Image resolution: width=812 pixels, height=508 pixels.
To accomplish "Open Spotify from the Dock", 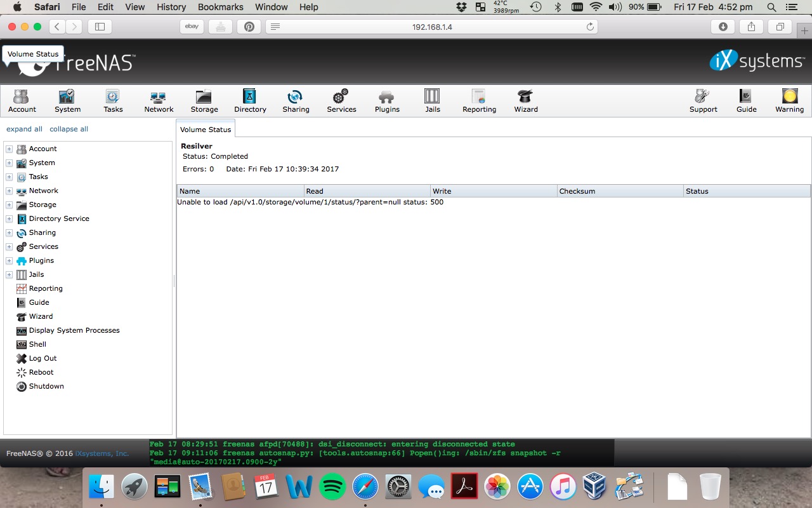I will point(332,488).
